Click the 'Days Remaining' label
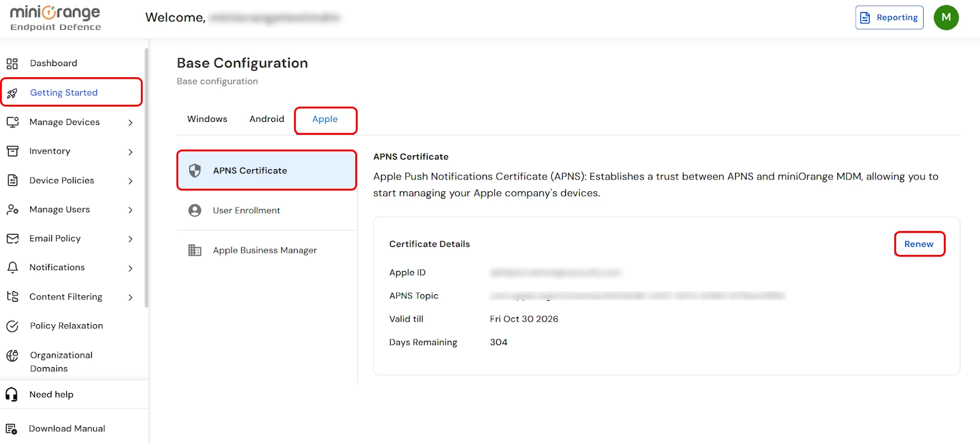The width and height of the screenshot is (980, 443). tap(423, 342)
